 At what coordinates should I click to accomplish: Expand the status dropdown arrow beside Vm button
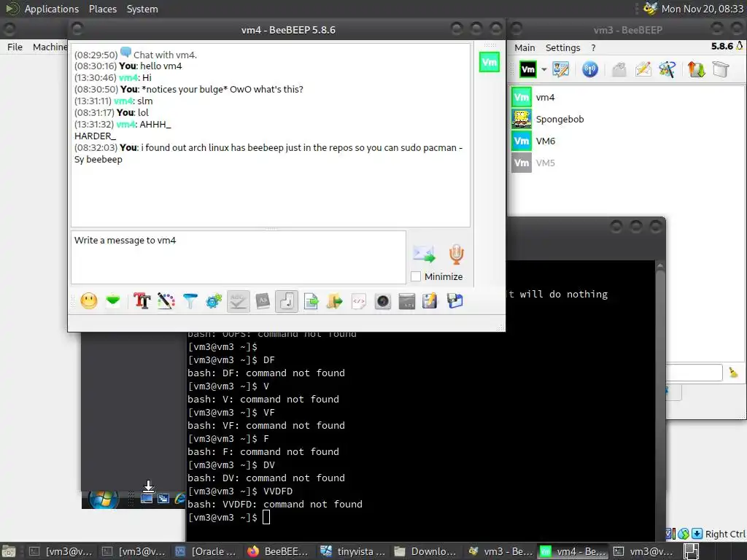tap(543, 69)
